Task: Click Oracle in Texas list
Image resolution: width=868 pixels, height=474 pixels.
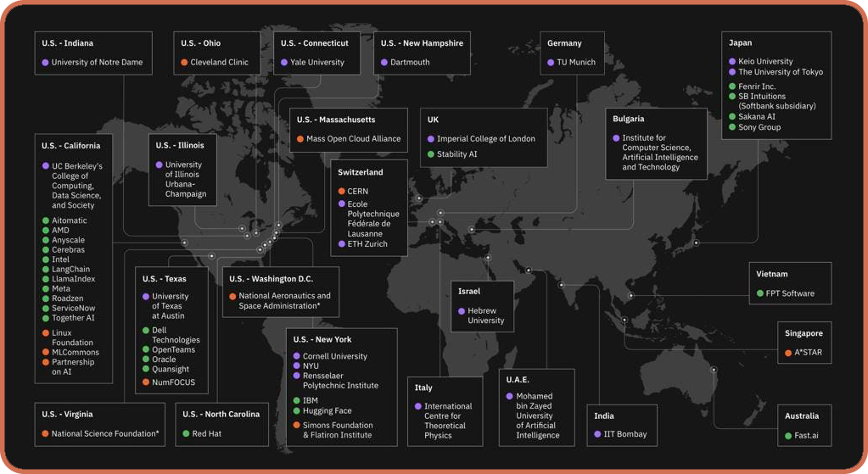Action: (x=164, y=360)
